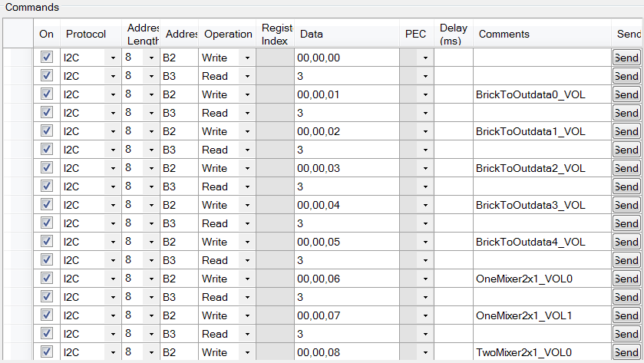The image size is (644, 363).
Task: Disable the On checkbox for OneMixer2x1_VOL0 row
Action: point(46,279)
